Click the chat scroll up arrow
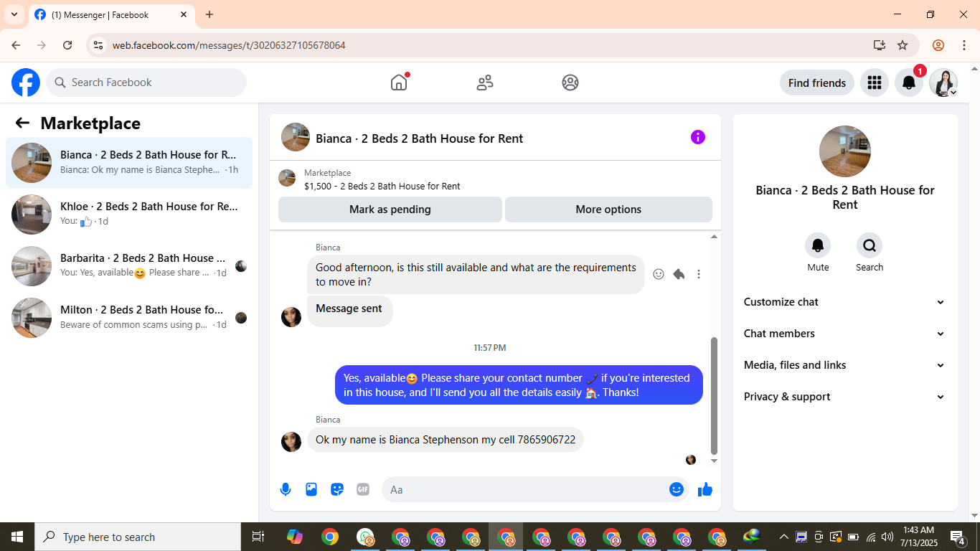The width and height of the screenshot is (980, 551). (714, 237)
